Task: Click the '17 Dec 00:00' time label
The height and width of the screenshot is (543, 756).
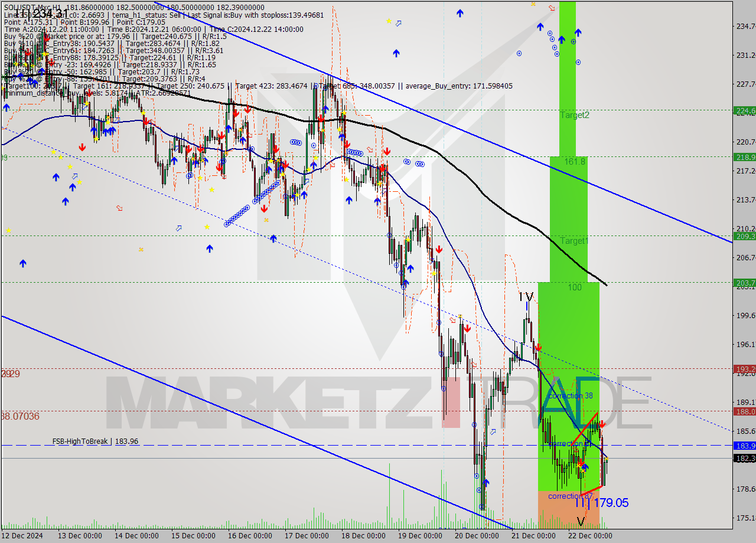Action: coord(307,536)
